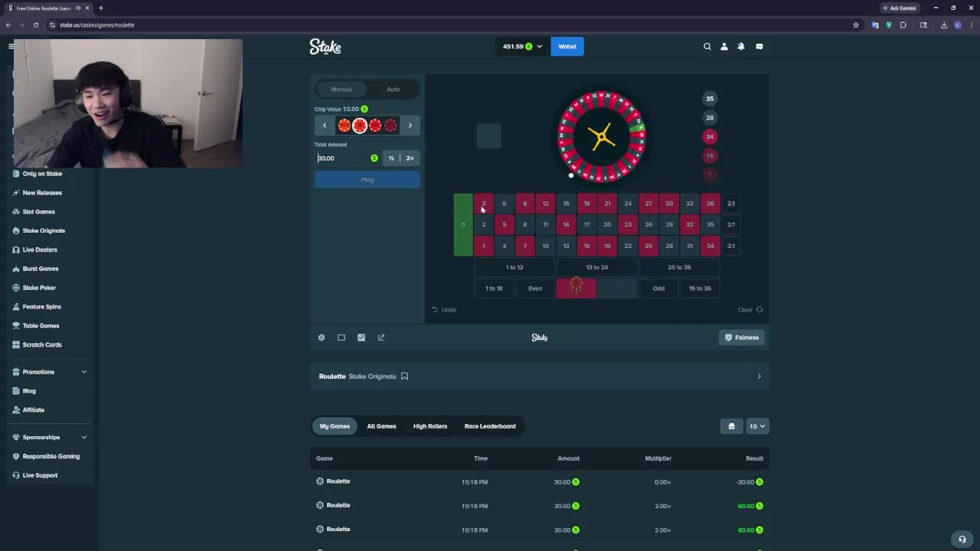Screen dimensions: 980x551
Task: Click the Ask Gemini button
Action: click(899, 8)
